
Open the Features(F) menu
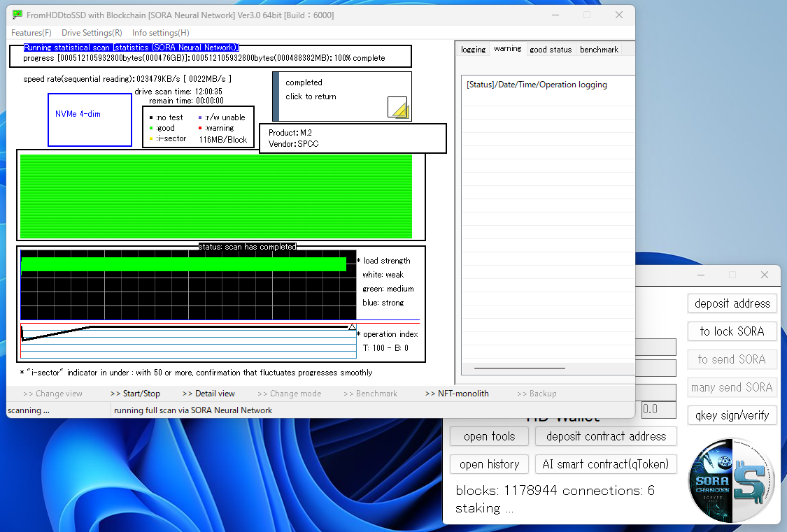(31, 33)
